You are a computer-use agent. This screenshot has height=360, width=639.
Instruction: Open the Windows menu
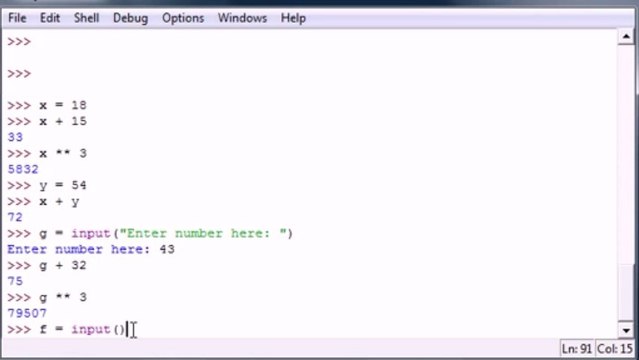pos(242,18)
